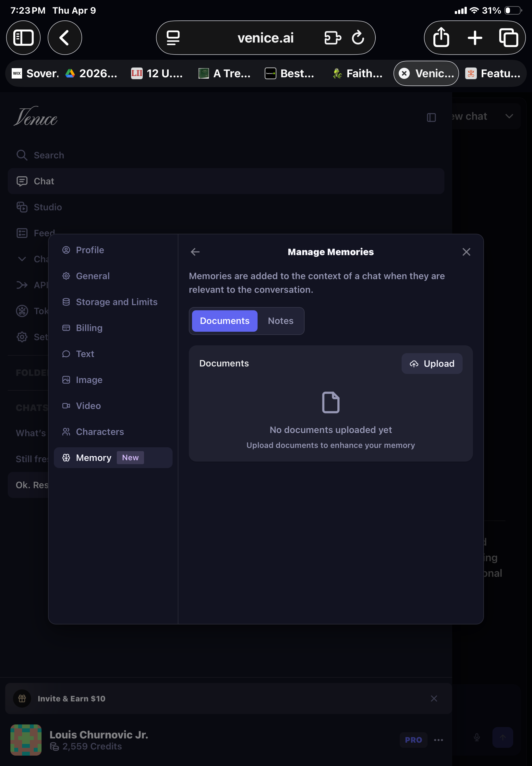Collapse the Venice sidebar panel icon
532x766 pixels.
tap(431, 117)
